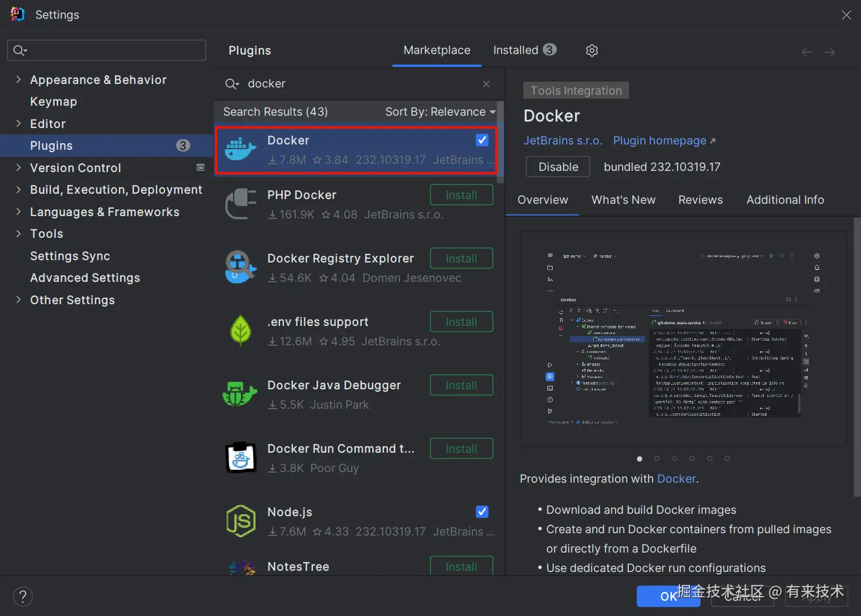The width and height of the screenshot is (861, 616).
Task: Click the PHP Docker plug icon
Action: (241, 204)
